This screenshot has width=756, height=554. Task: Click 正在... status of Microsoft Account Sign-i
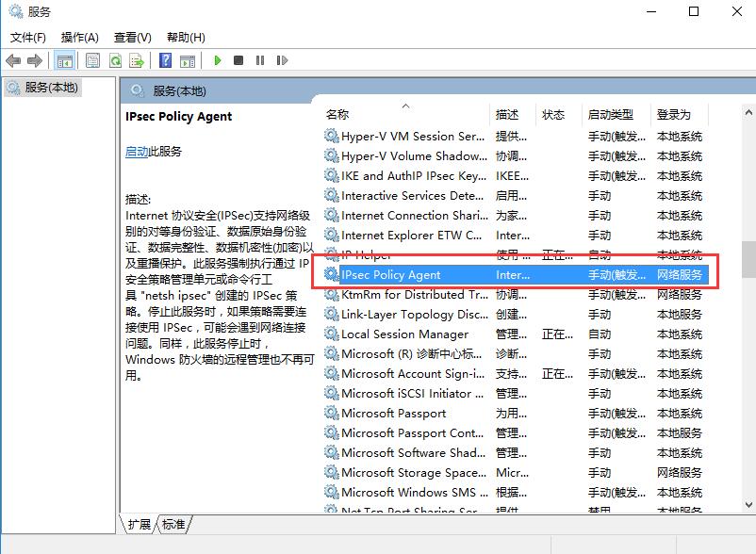coord(558,373)
